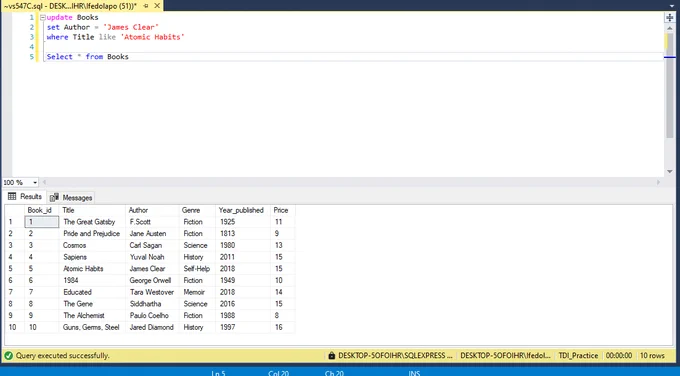Select the 'Jared Diamond' author cell
Screen dimensions: 680x376
pyautogui.click(x=152, y=327)
